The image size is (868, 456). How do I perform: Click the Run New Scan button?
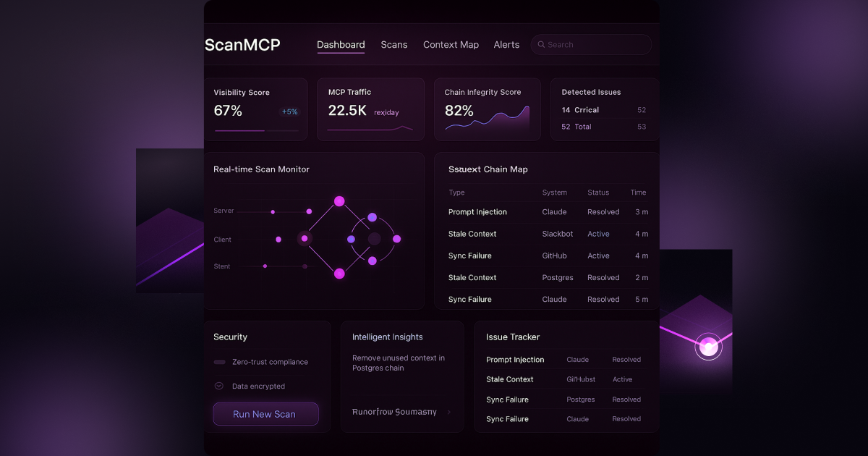coord(265,414)
